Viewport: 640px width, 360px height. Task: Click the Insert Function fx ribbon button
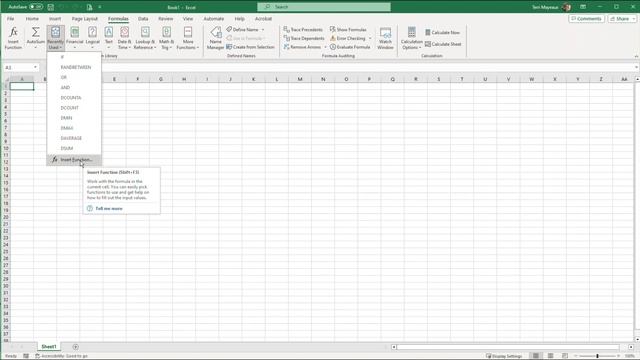pos(13,38)
